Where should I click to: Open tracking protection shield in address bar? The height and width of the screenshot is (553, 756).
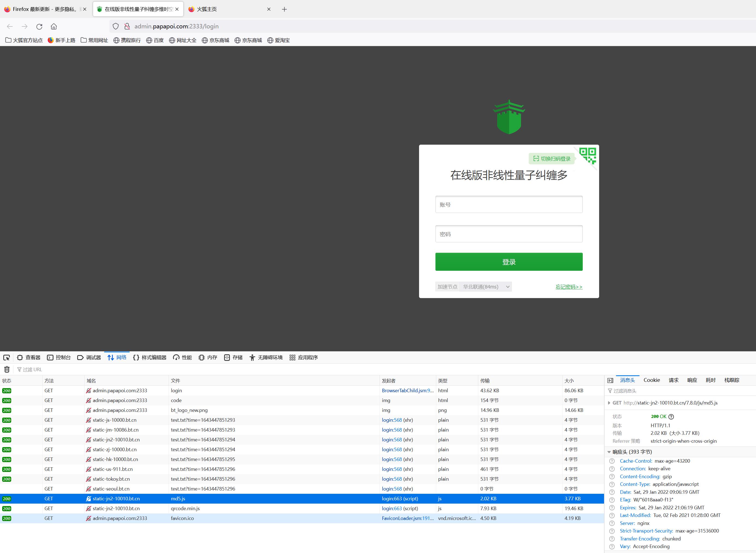coord(116,26)
